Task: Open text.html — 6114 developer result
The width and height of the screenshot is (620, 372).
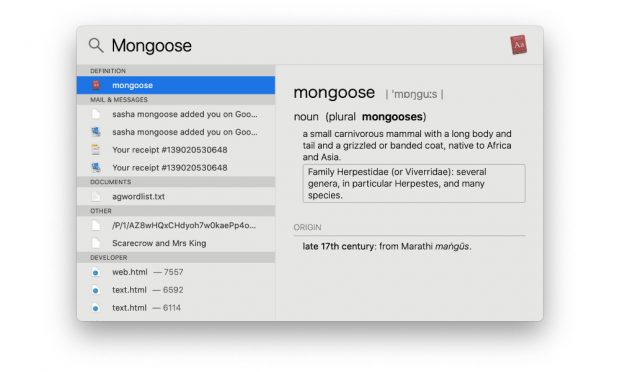Action: [176, 308]
